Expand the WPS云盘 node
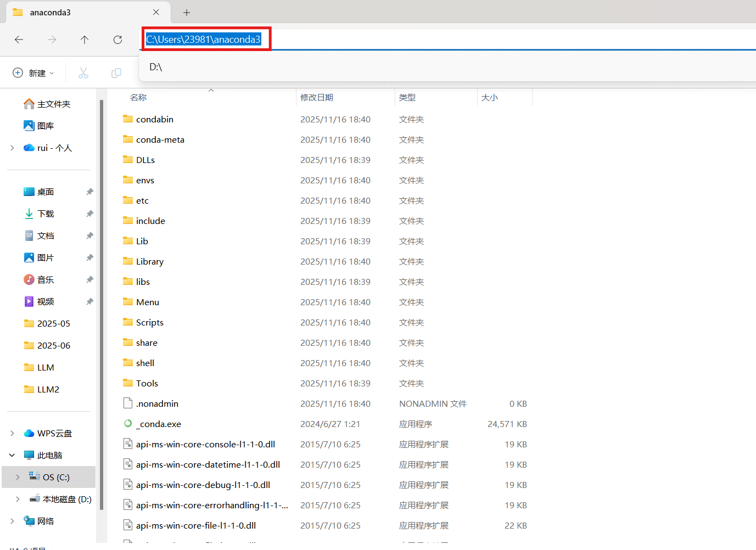Image resolution: width=756 pixels, height=550 pixels. [x=12, y=433]
